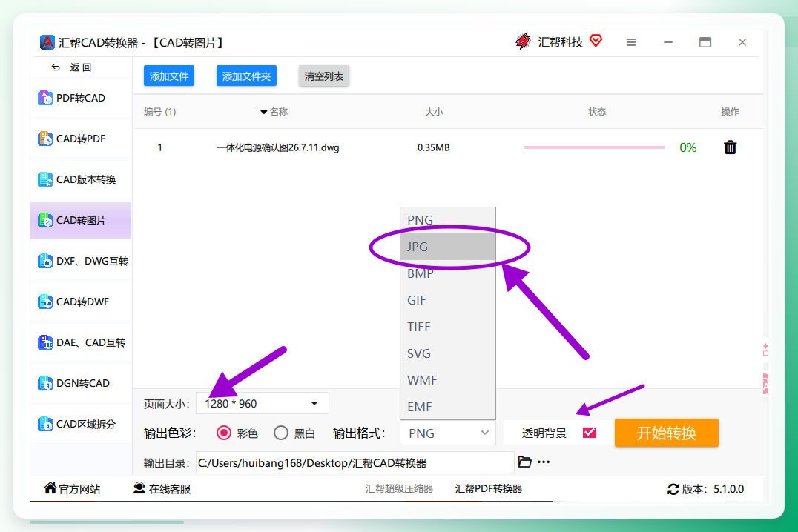
Task: Collapse the 输出格式 PNG combo box
Action: pos(448,433)
